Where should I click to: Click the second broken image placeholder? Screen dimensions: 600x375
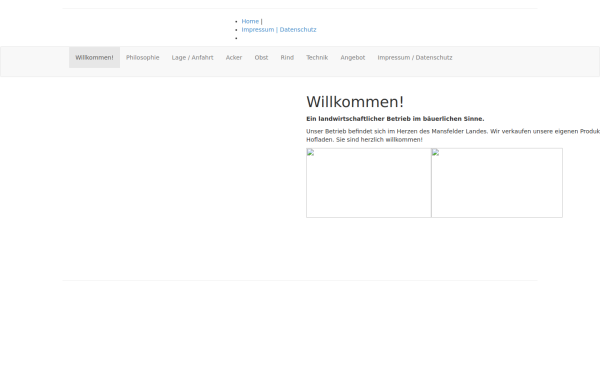497,183
